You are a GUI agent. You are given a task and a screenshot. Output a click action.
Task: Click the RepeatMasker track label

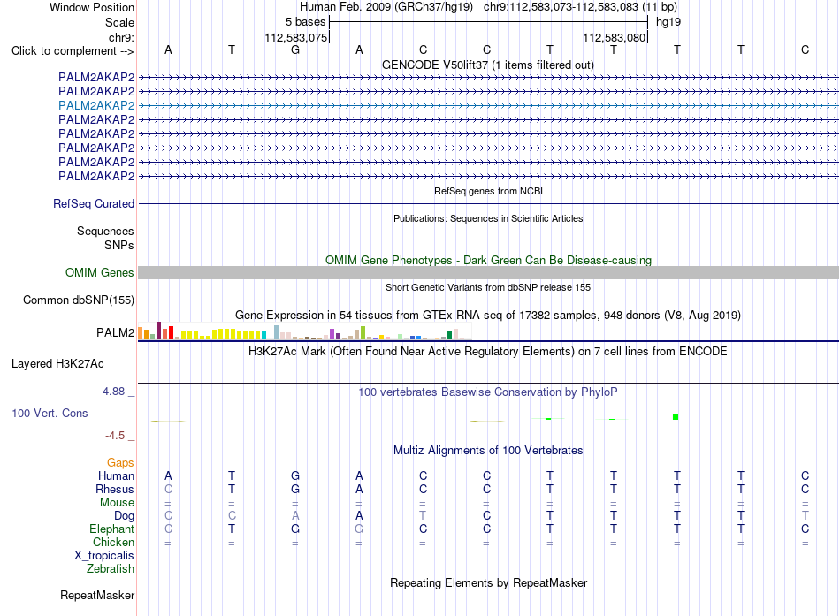point(97,595)
